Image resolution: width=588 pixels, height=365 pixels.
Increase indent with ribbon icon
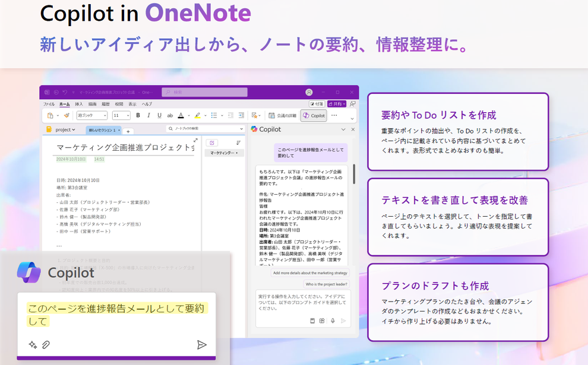(x=241, y=115)
